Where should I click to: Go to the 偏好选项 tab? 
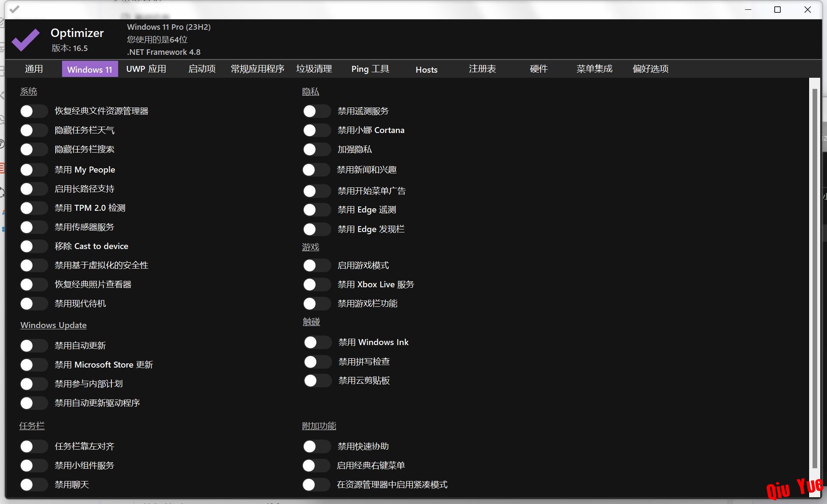[651, 69]
